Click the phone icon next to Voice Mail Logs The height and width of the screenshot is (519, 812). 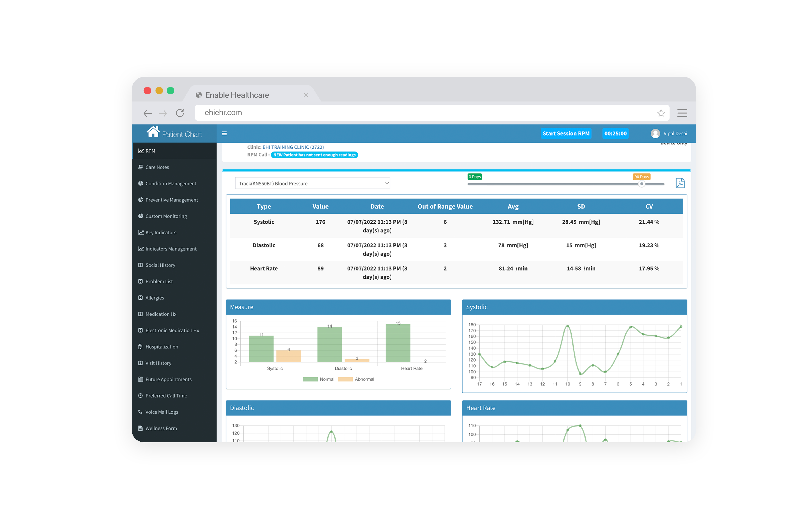[x=140, y=412]
